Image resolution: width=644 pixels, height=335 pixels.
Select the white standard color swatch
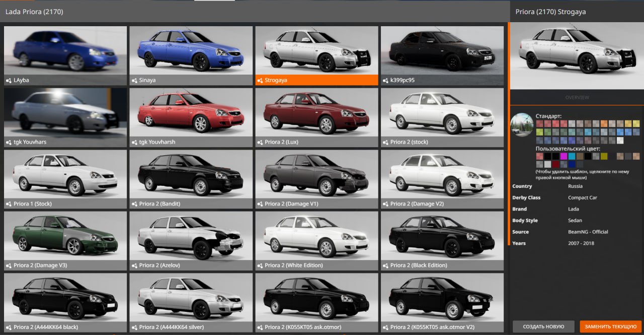coord(620,141)
